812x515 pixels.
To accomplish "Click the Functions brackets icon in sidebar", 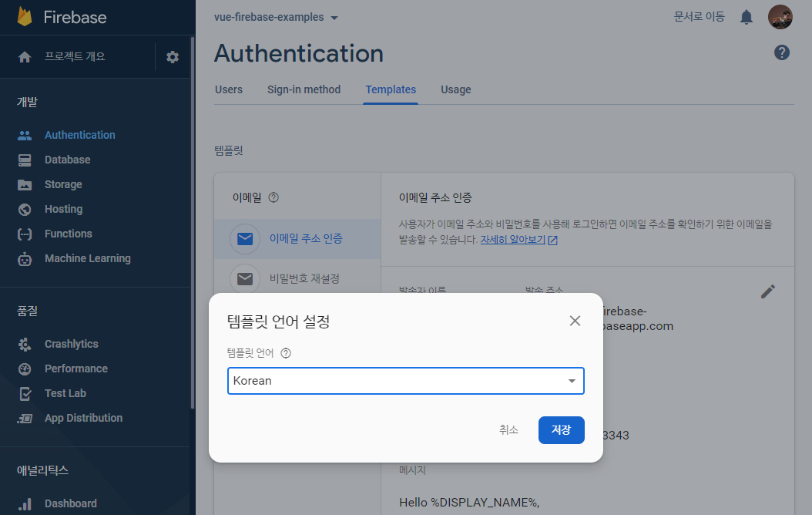I will 25,234.
